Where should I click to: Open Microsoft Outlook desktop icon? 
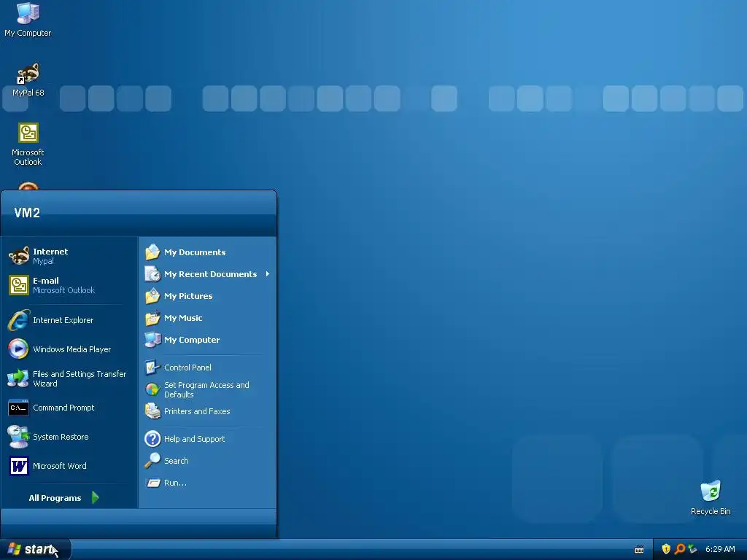(28, 144)
